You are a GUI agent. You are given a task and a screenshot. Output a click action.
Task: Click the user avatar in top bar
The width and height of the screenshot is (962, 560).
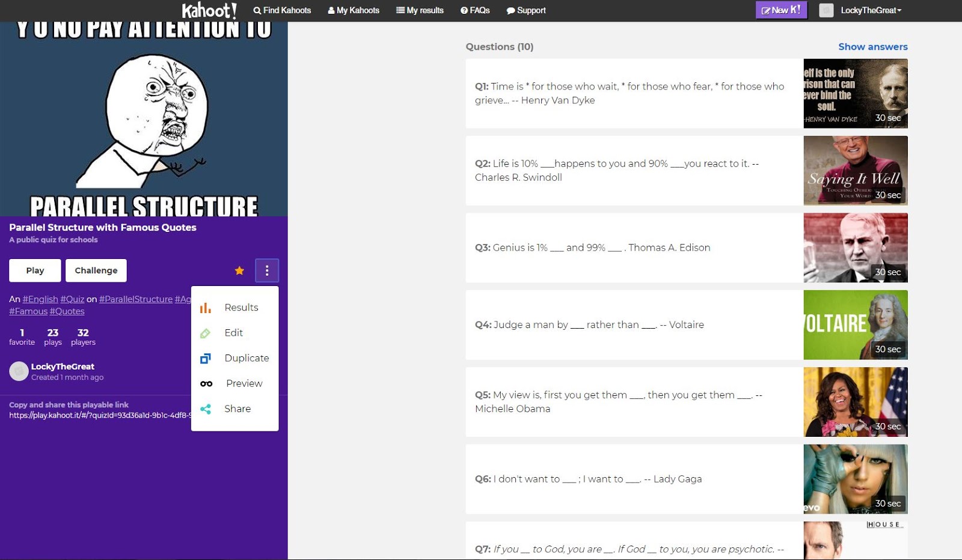click(x=826, y=10)
